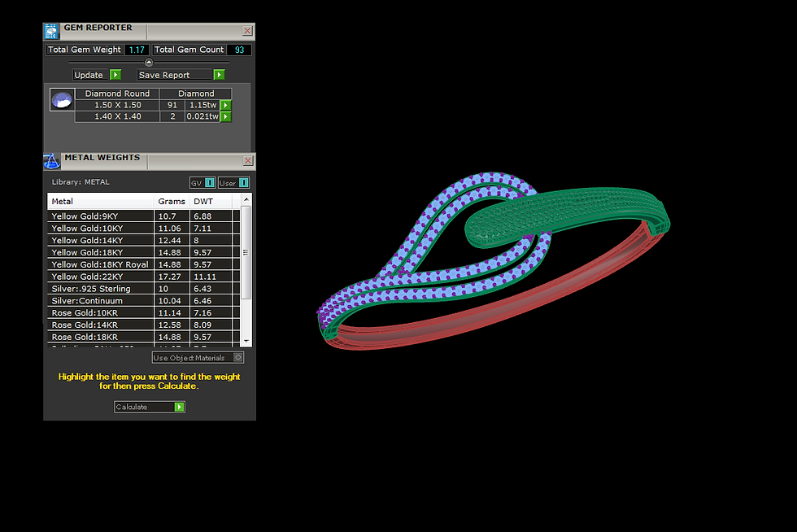Click the green arrow on Calculate button
This screenshot has height=532, width=797.
[x=179, y=407]
